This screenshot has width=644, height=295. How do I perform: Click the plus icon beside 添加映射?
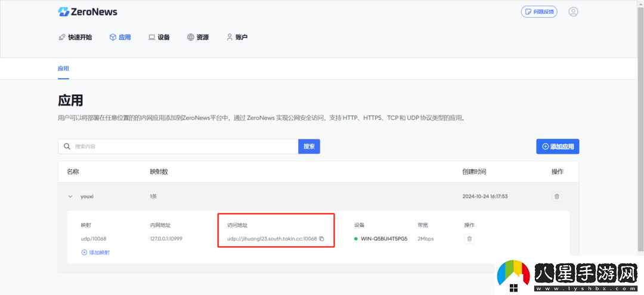[x=84, y=252]
